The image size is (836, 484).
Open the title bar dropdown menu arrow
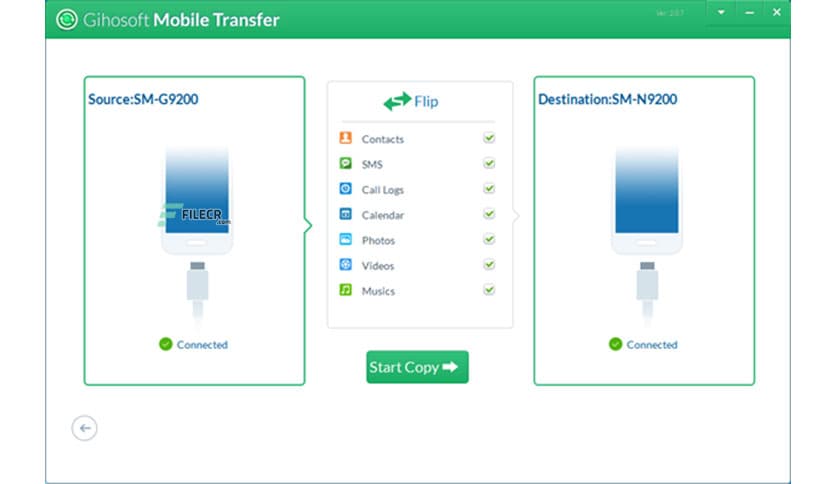(x=721, y=12)
